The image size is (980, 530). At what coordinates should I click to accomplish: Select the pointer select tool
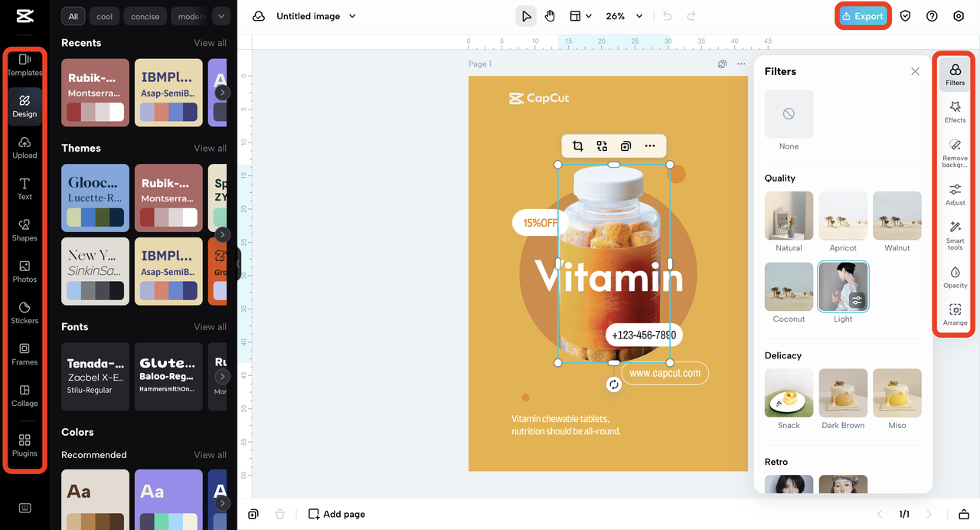pyautogui.click(x=526, y=16)
